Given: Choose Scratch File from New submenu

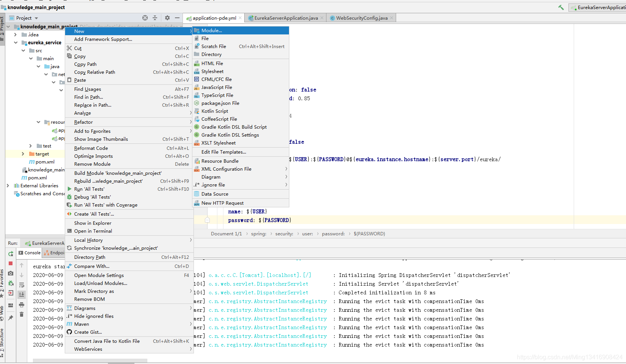Looking at the screenshot, I should 241,47.
